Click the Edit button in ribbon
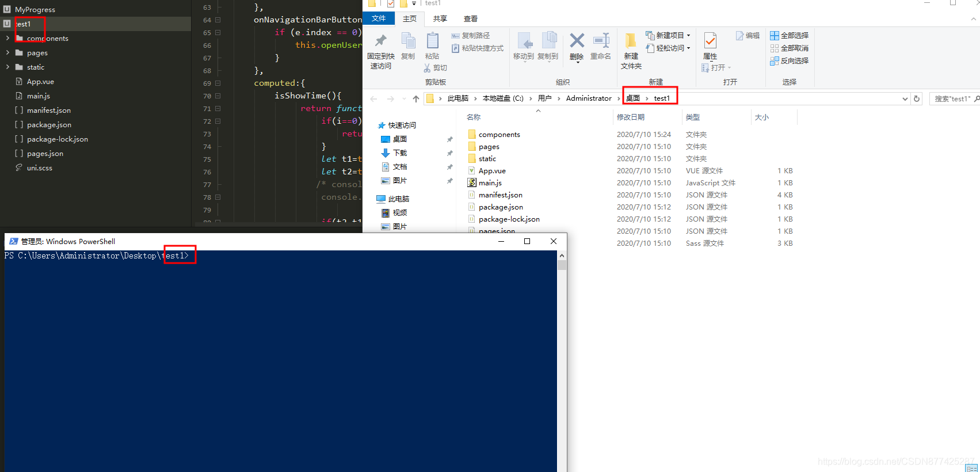The height and width of the screenshot is (472, 980). coord(748,36)
